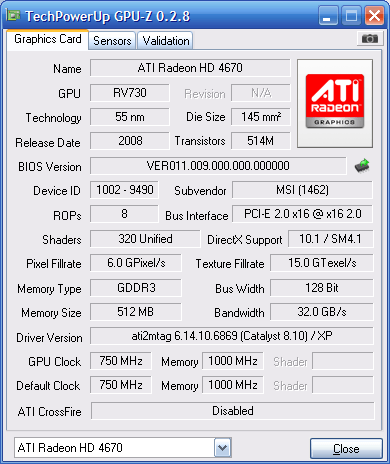Click the camera screenshot icon

click(369, 39)
